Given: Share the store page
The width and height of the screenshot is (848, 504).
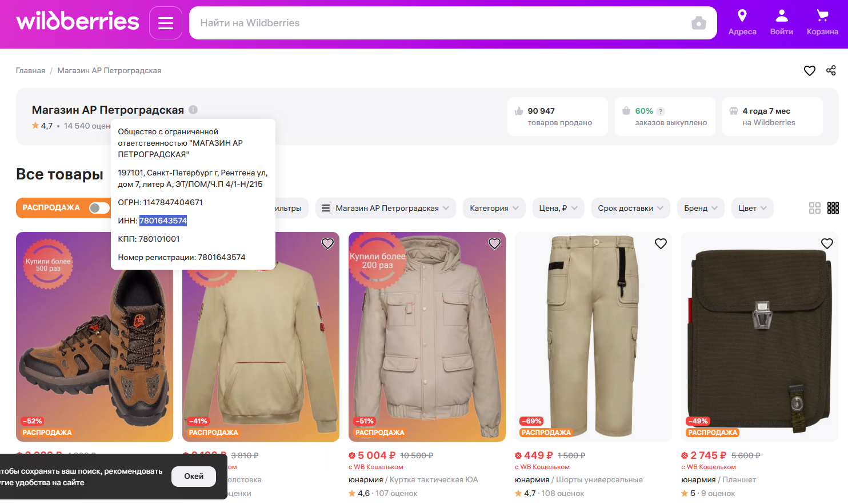Looking at the screenshot, I should [831, 70].
